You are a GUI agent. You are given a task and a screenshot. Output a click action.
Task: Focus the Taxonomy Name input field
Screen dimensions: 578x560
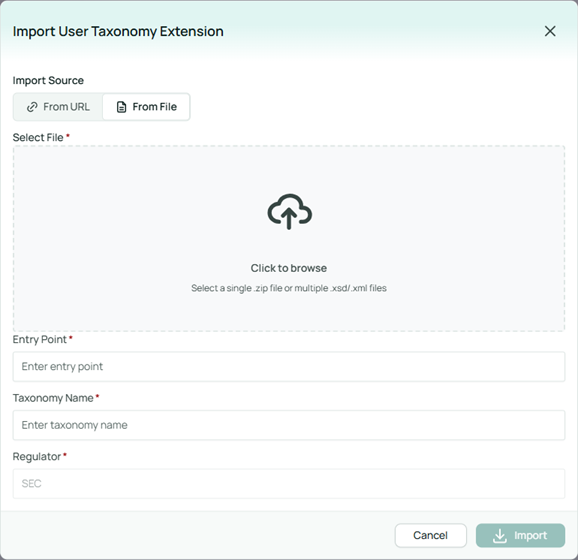pyautogui.click(x=289, y=425)
